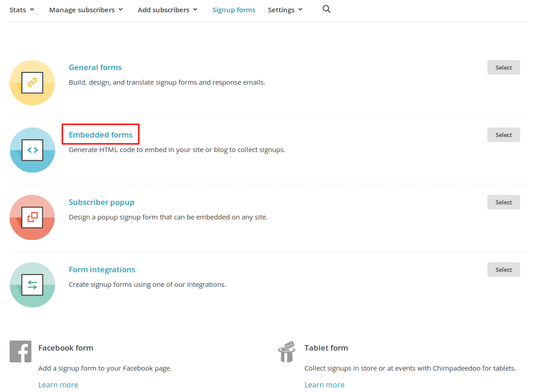Hit Select beside Form integrations
Viewport: 542px width, 392px height.
point(503,270)
